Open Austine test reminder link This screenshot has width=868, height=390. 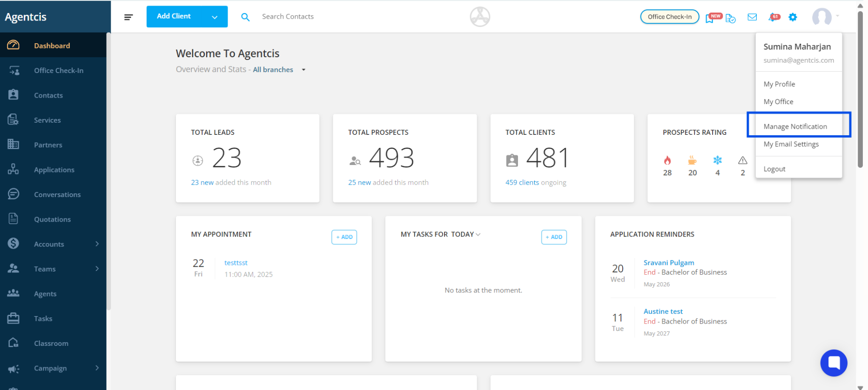(x=663, y=311)
